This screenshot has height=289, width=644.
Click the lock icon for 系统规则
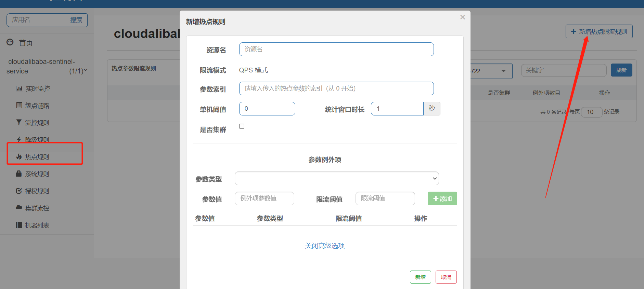tap(19, 174)
